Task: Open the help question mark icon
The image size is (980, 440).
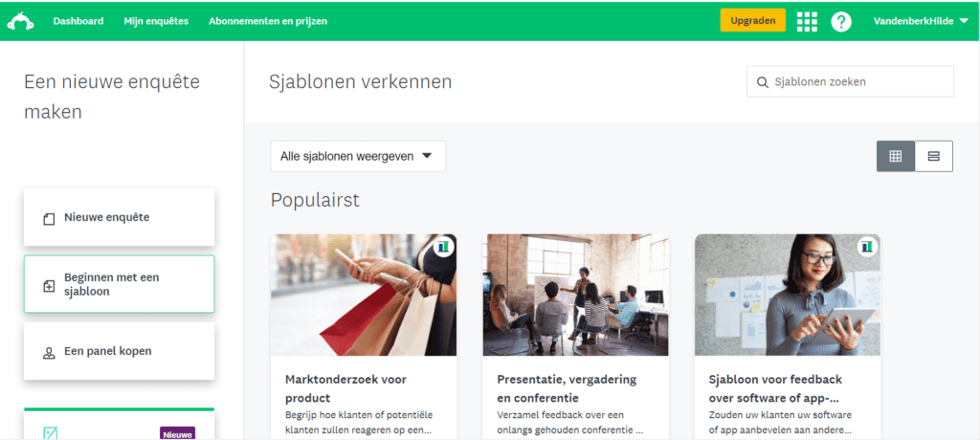Action: pos(841,21)
